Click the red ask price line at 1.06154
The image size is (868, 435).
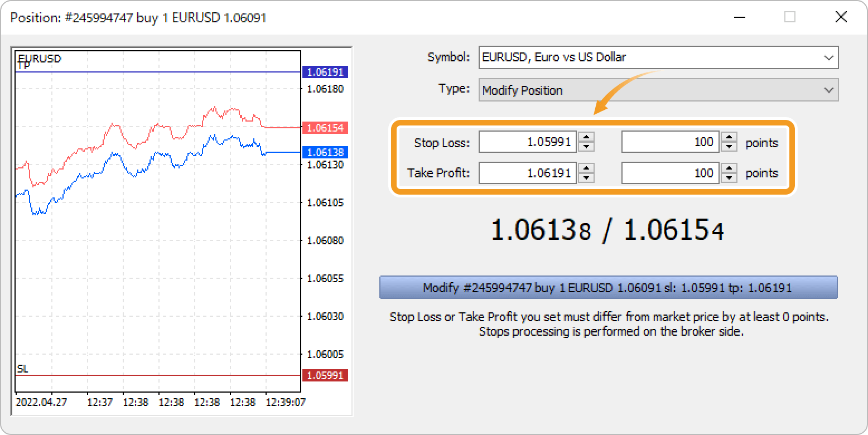(325, 128)
